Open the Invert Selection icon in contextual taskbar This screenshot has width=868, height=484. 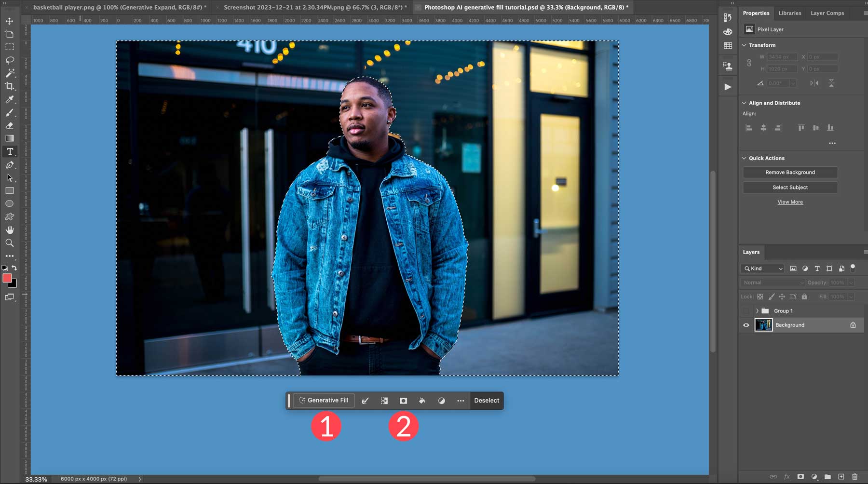click(x=384, y=400)
